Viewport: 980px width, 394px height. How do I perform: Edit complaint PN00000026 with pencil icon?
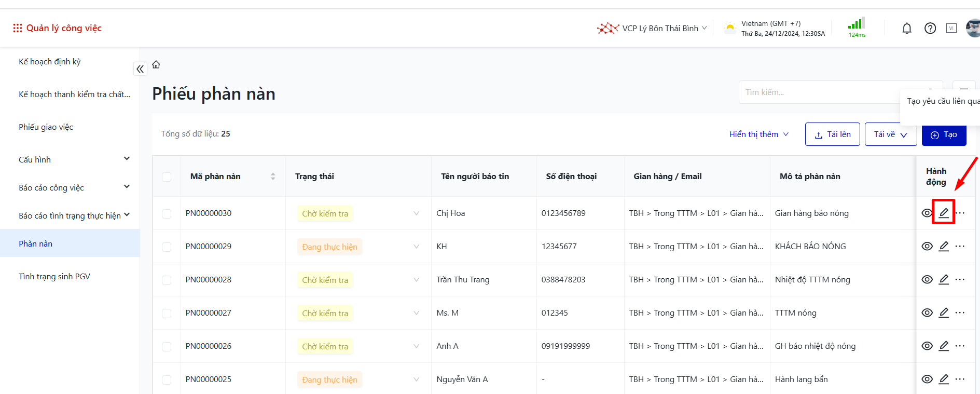click(943, 346)
